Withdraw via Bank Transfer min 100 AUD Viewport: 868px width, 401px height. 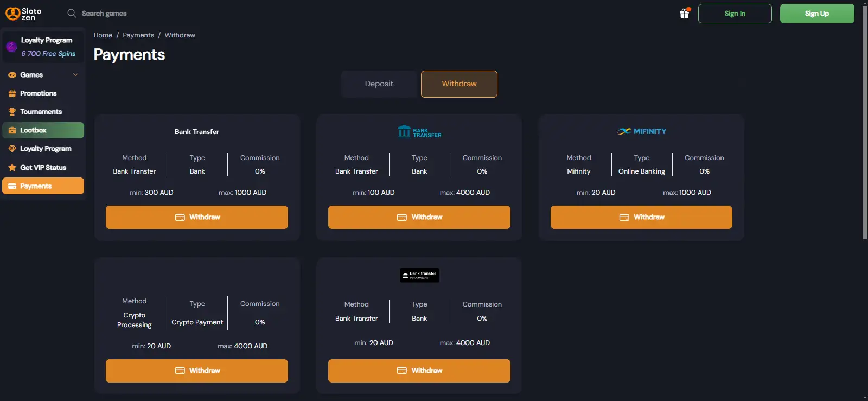click(x=419, y=217)
